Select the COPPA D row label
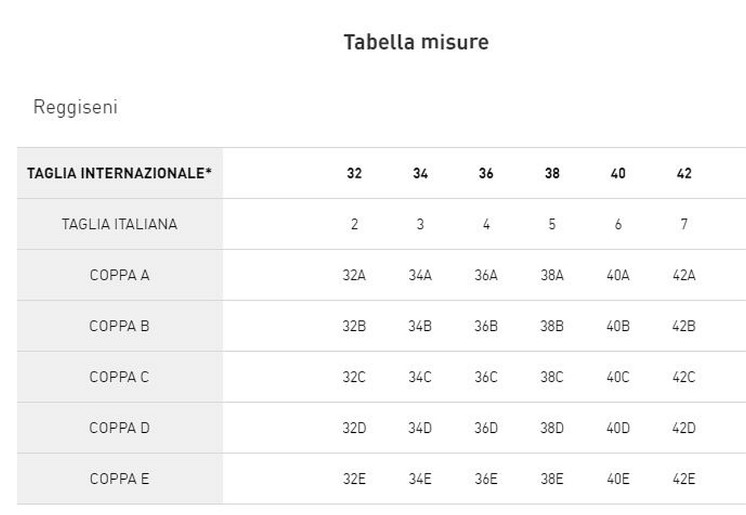This screenshot has height=515, width=746. click(119, 428)
